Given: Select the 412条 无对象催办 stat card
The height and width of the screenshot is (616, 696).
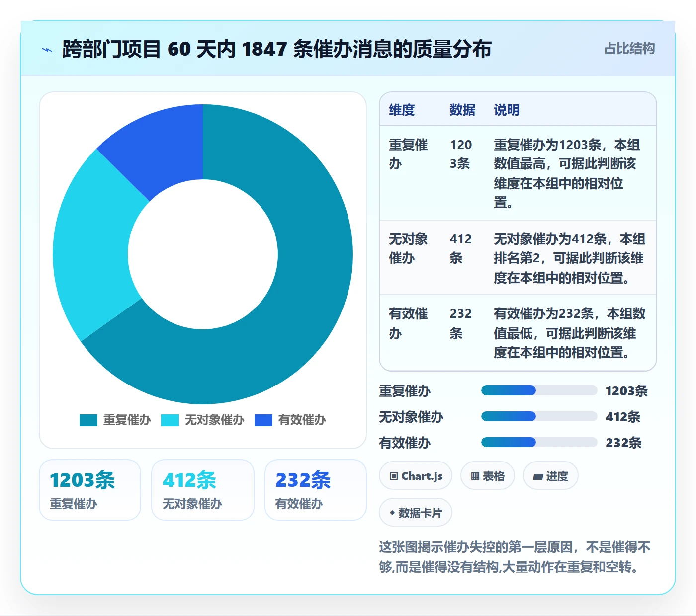Looking at the screenshot, I should pyautogui.click(x=203, y=490).
